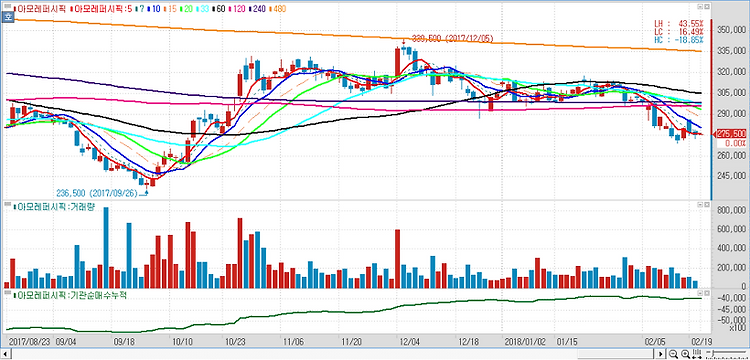Click the 260,000 price axis label
Image resolution: width=750 pixels, height=360 pixels.
[731, 156]
